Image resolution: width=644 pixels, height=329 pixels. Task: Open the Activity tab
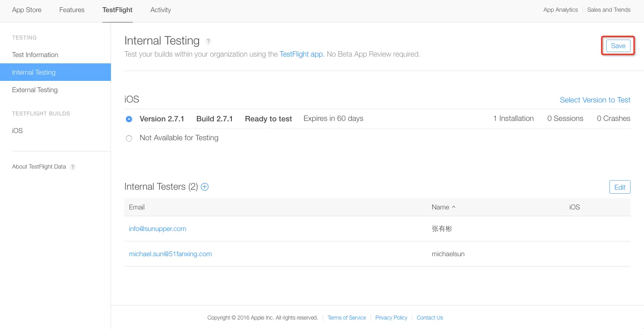tap(160, 10)
